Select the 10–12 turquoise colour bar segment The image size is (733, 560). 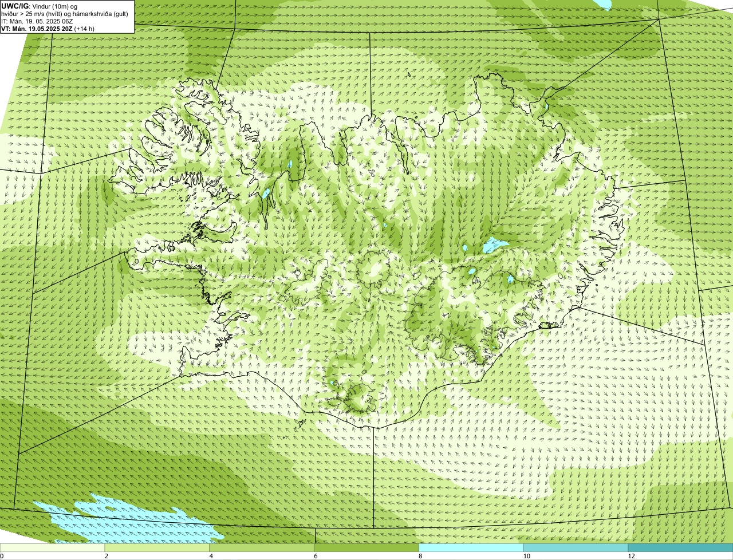pyautogui.click(x=576, y=547)
